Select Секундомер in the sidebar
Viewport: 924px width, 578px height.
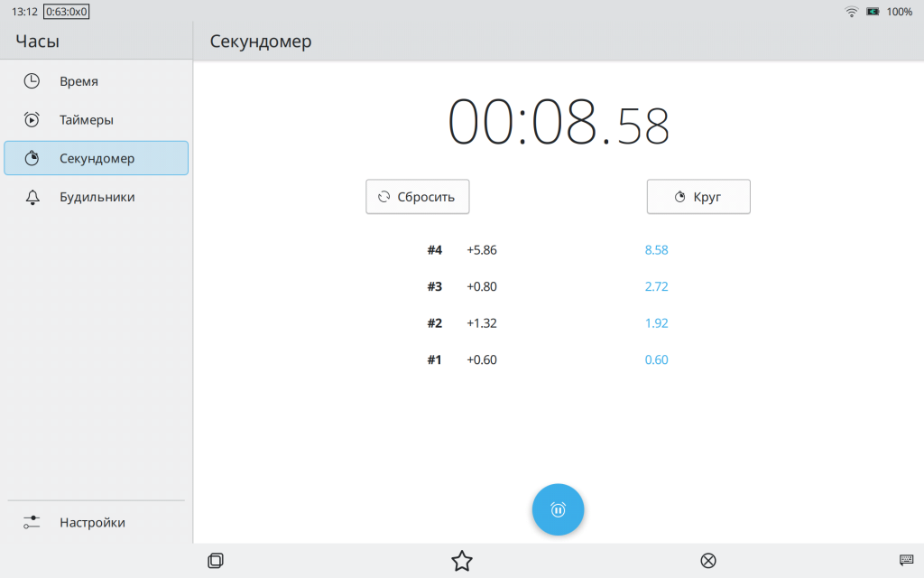click(x=96, y=158)
